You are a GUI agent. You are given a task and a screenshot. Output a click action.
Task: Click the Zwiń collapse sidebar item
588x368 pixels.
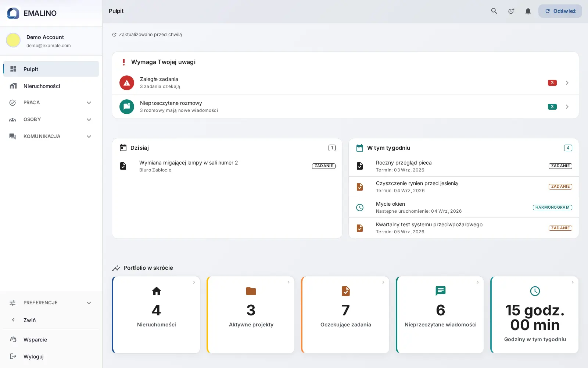(51, 320)
